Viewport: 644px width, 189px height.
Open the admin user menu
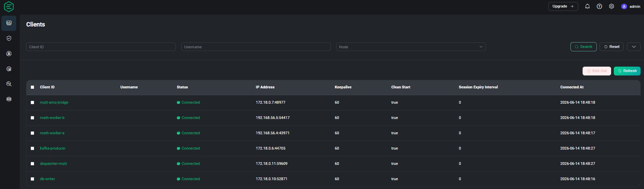(x=630, y=6)
